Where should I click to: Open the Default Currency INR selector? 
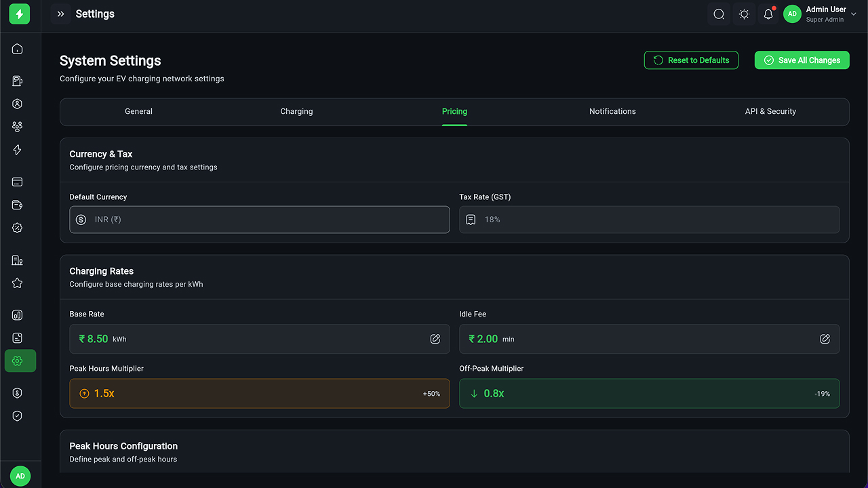pos(259,220)
